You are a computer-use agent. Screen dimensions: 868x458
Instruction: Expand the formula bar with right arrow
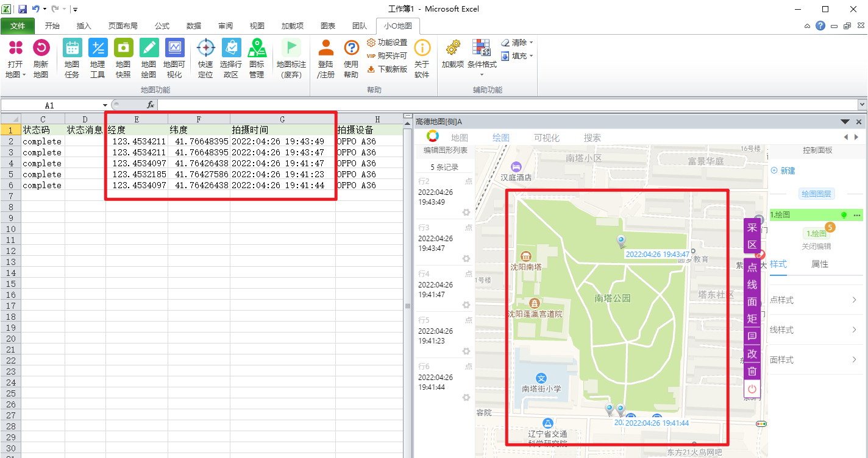tap(862, 105)
